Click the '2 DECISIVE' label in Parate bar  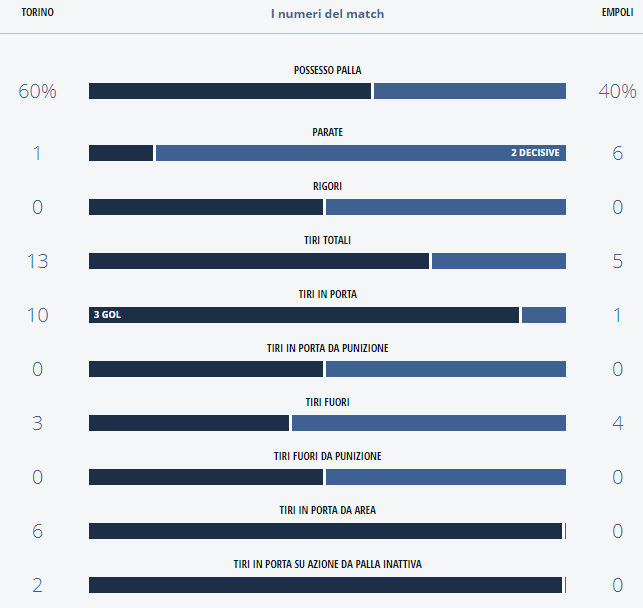(x=536, y=153)
